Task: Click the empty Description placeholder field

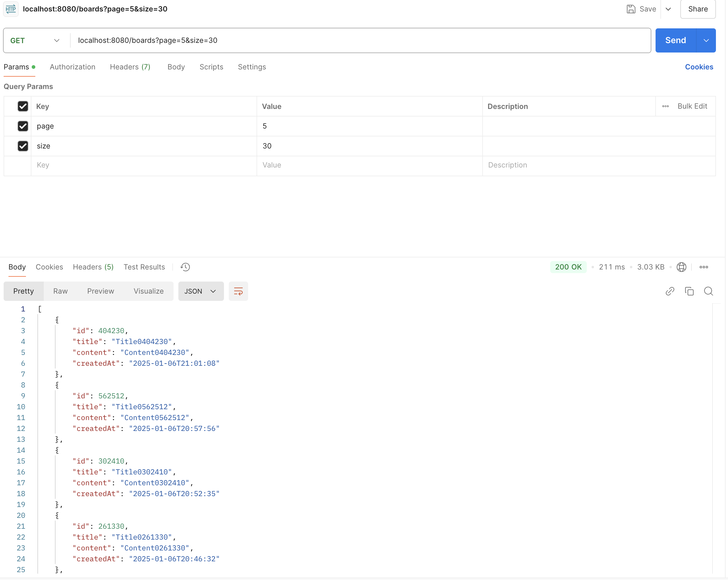Action: click(599, 165)
